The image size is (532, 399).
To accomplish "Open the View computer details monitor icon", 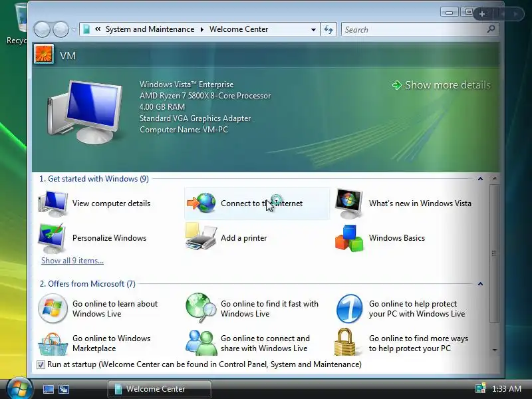I will (53, 203).
